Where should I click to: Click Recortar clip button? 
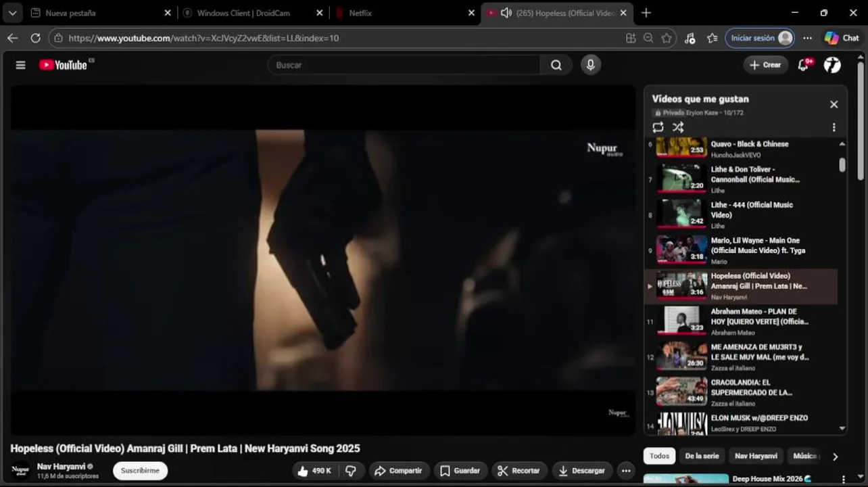[519, 471]
